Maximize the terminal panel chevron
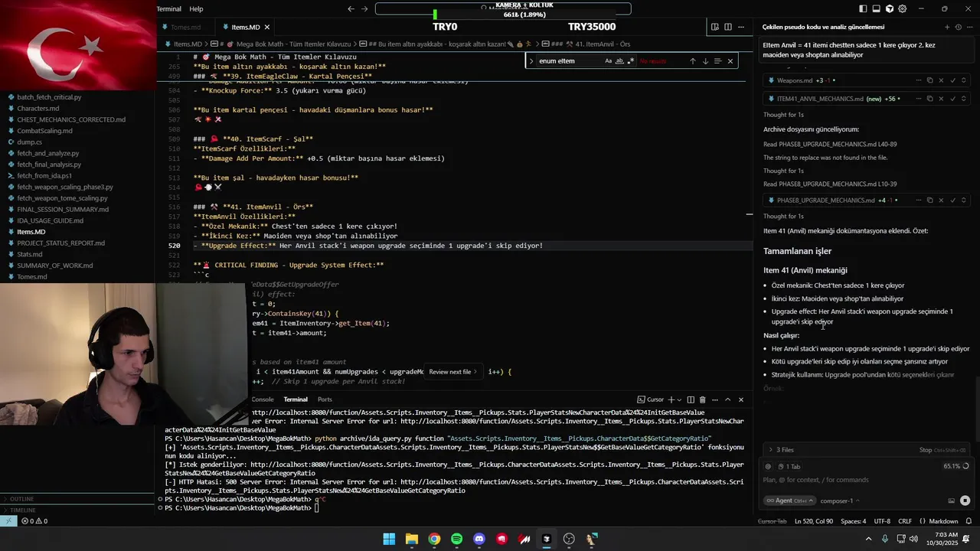Image resolution: width=980 pixels, height=551 pixels. pos(727,399)
